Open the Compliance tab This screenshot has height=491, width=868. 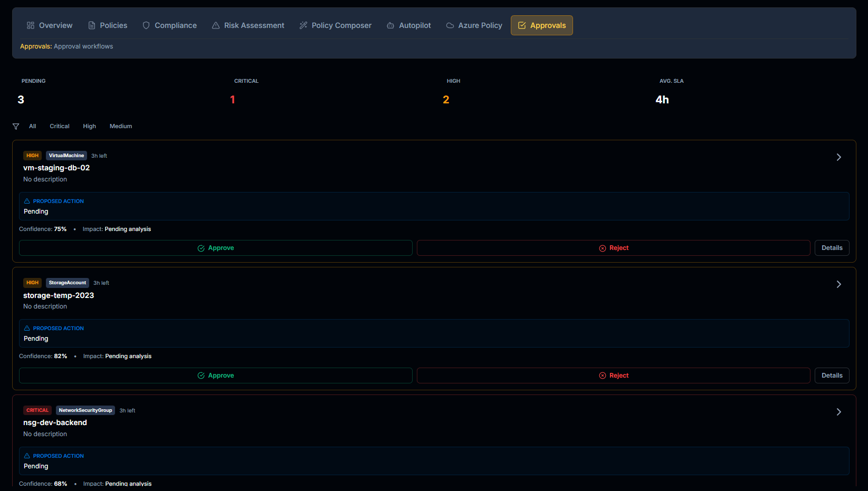point(169,25)
